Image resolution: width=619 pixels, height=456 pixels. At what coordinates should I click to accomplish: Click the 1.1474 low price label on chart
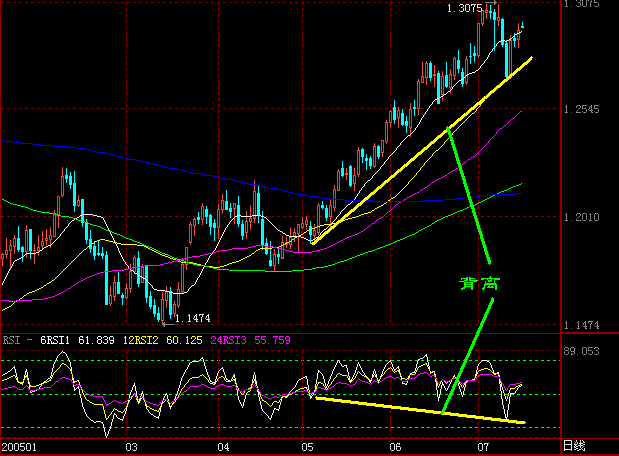pyautogui.click(x=193, y=318)
